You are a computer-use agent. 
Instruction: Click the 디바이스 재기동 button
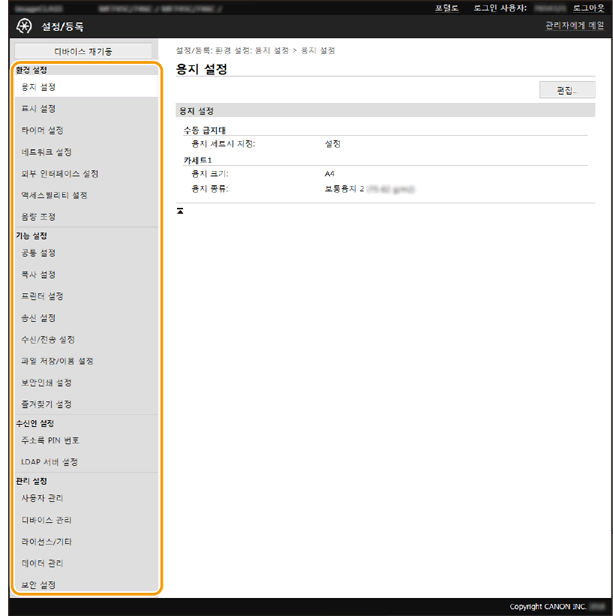coord(83,51)
